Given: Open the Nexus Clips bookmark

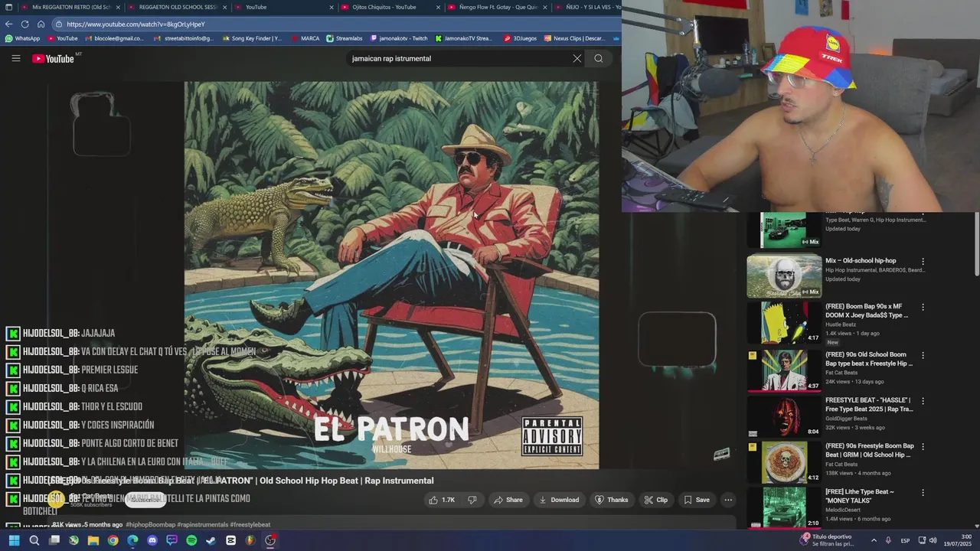Looking at the screenshot, I should tap(574, 38).
